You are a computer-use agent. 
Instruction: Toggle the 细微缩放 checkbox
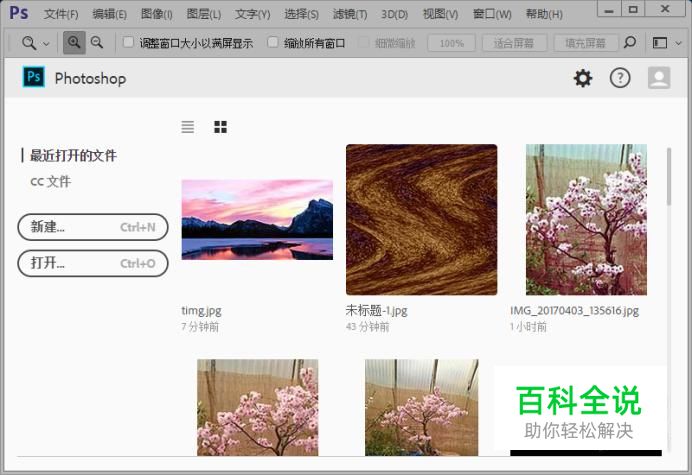pos(363,42)
